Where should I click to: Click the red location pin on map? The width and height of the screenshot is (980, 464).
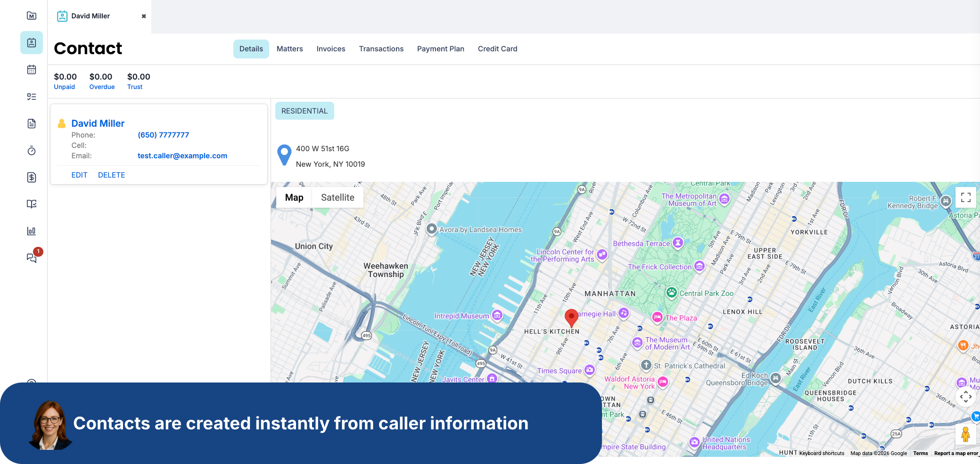point(571,317)
